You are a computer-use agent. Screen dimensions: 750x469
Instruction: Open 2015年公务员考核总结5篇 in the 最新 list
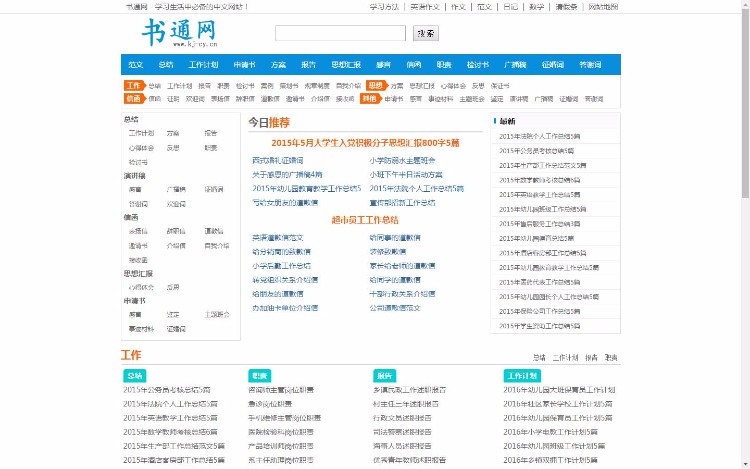(537, 151)
